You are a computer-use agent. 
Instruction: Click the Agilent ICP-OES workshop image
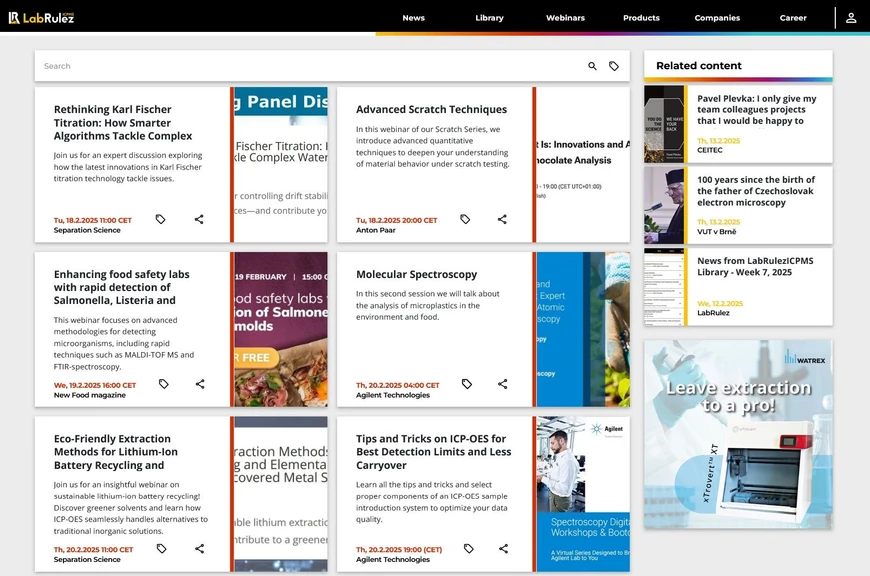click(583, 494)
